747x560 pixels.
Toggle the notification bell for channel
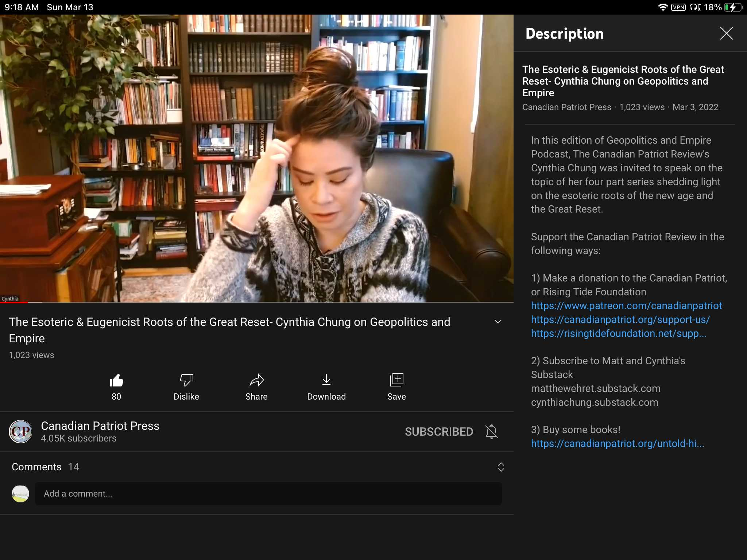491,432
